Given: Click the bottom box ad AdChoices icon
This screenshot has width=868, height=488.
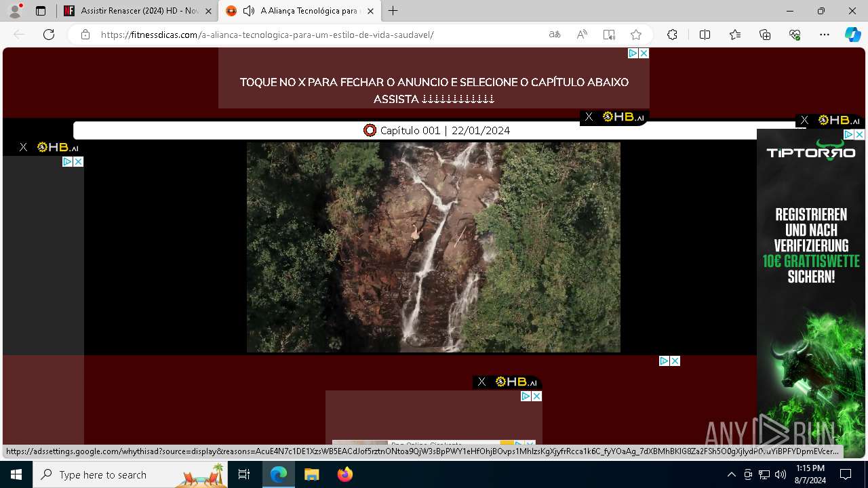Looking at the screenshot, I should [526, 396].
